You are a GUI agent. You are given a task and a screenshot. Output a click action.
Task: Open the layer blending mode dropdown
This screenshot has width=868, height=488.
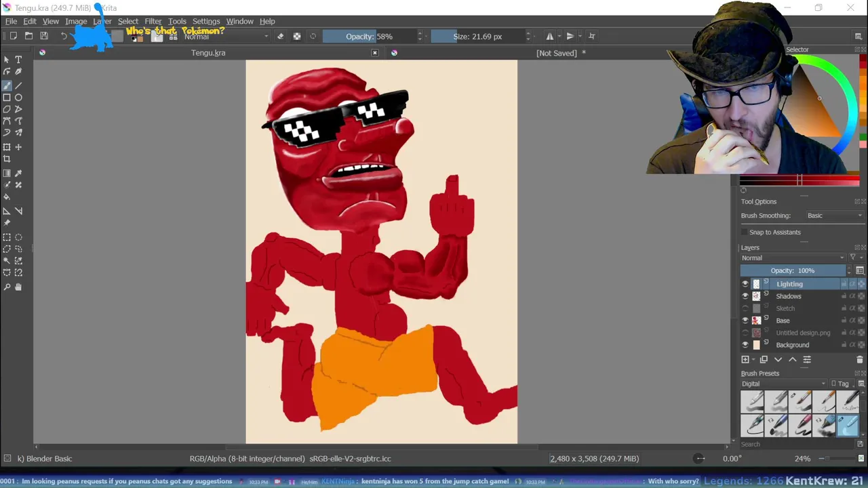tap(793, 258)
